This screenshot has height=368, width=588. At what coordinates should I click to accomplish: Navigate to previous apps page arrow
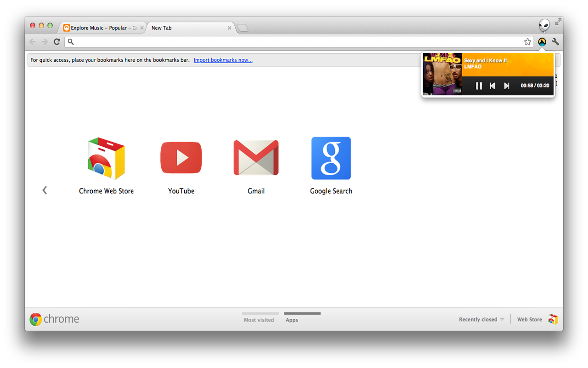click(45, 190)
